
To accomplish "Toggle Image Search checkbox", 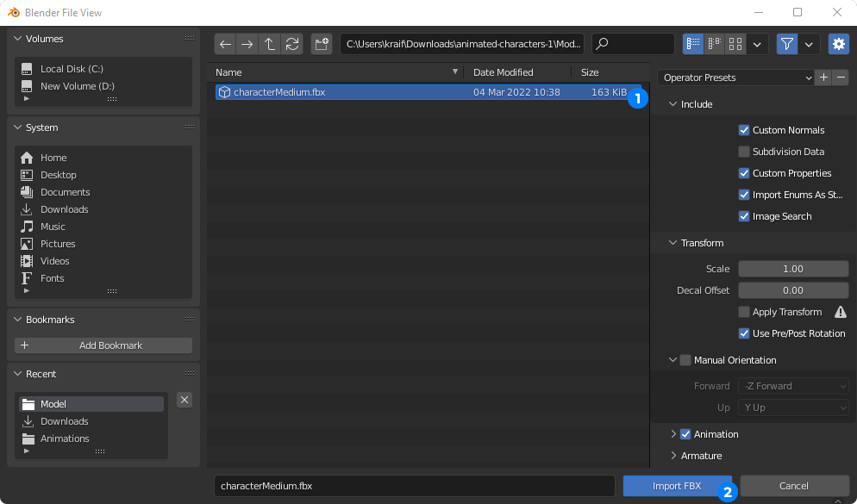I will coord(744,216).
